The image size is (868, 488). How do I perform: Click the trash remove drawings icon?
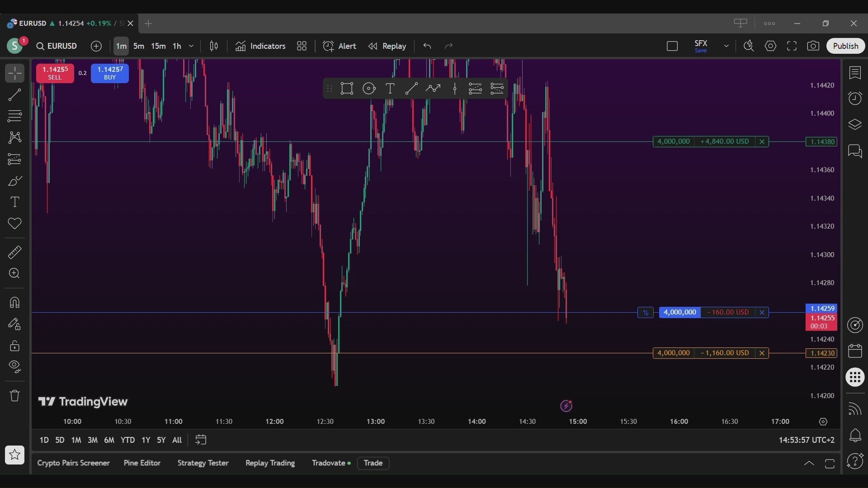14,396
